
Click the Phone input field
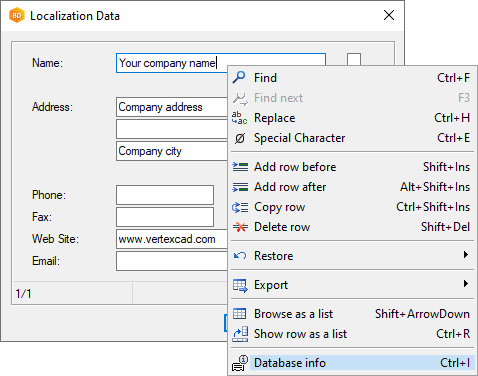pos(165,195)
